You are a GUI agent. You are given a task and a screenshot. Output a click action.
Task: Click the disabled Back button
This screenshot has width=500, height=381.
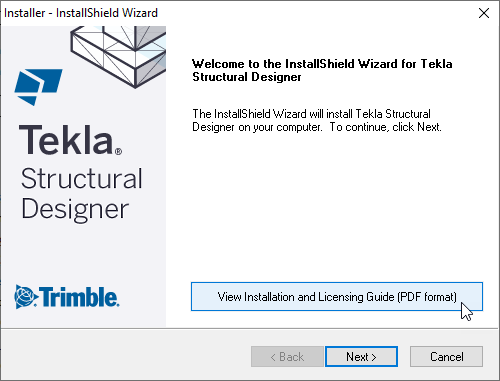[287, 357]
